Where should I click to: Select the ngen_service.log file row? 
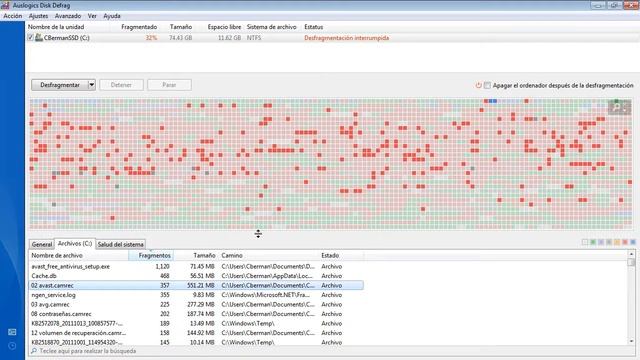(196, 295)
